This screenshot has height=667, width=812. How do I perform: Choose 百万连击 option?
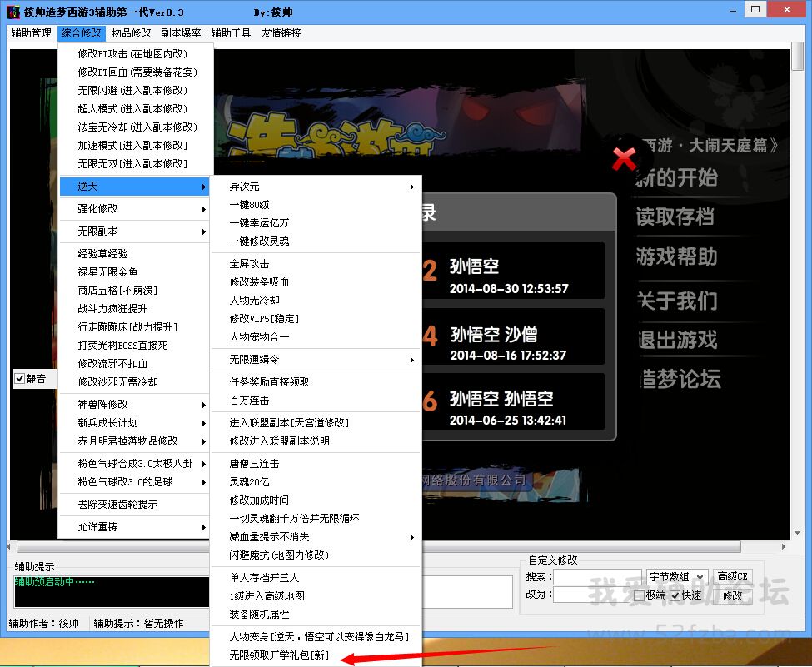click(316, 401)
